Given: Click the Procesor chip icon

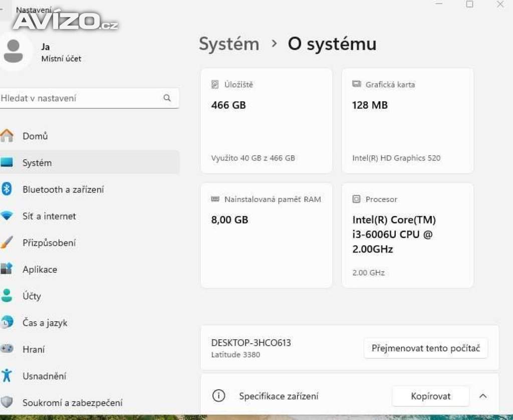Looking at the screenshot, I should [x=356, y=199].
